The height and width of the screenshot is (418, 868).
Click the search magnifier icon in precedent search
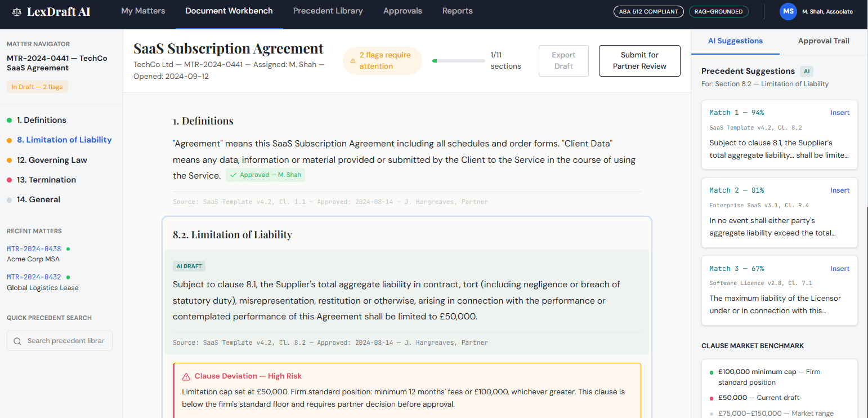pos(17,341)
